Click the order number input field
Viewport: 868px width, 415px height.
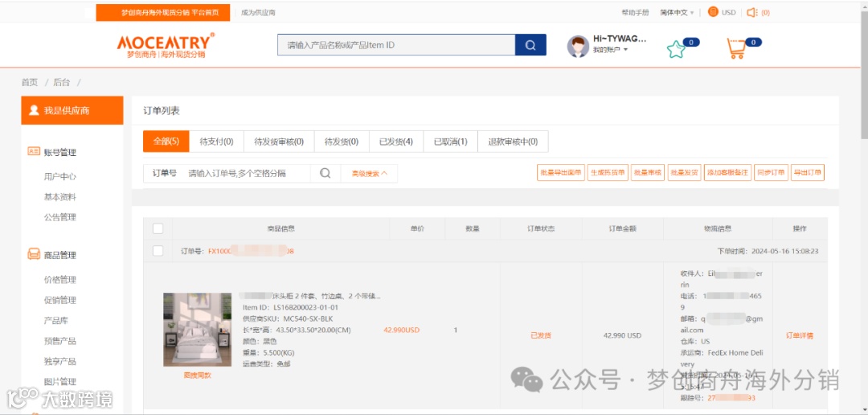(x=246, y=174)
